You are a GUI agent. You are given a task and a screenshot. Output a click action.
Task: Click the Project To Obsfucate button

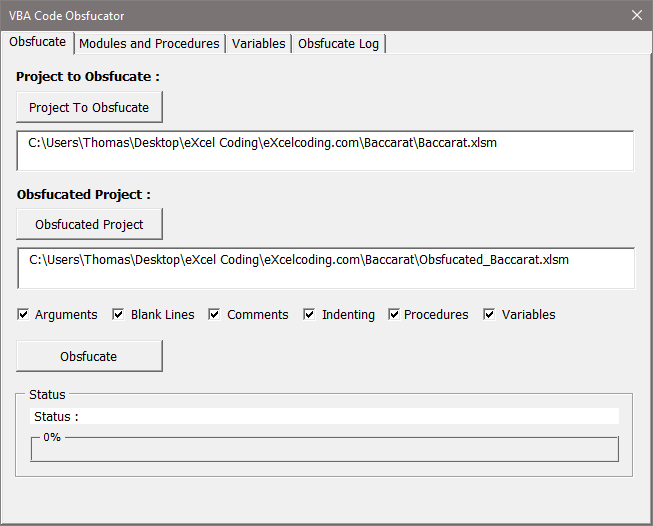[x=89, y=107]
